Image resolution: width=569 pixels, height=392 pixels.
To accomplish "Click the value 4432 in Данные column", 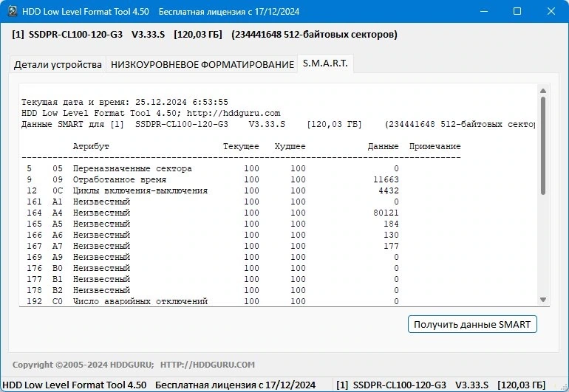I will pos(389,190).
